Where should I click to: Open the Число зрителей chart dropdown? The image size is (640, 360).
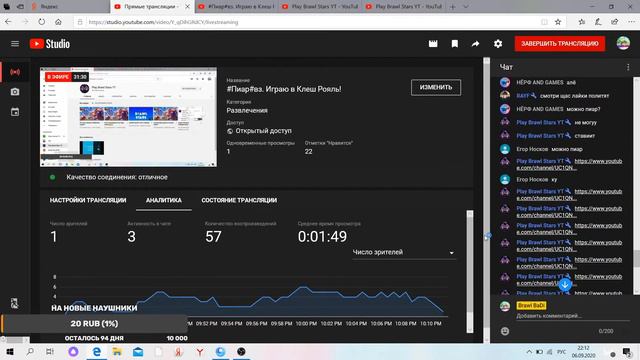404,252
